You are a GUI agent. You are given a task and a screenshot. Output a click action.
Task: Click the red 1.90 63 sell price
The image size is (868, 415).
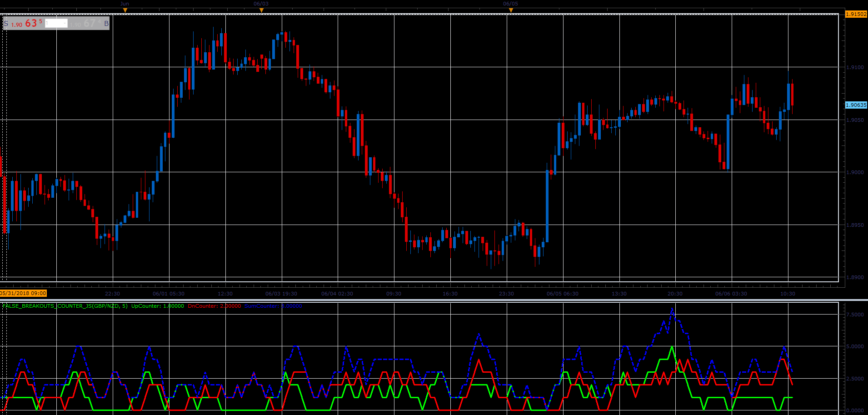click(26, 23)
